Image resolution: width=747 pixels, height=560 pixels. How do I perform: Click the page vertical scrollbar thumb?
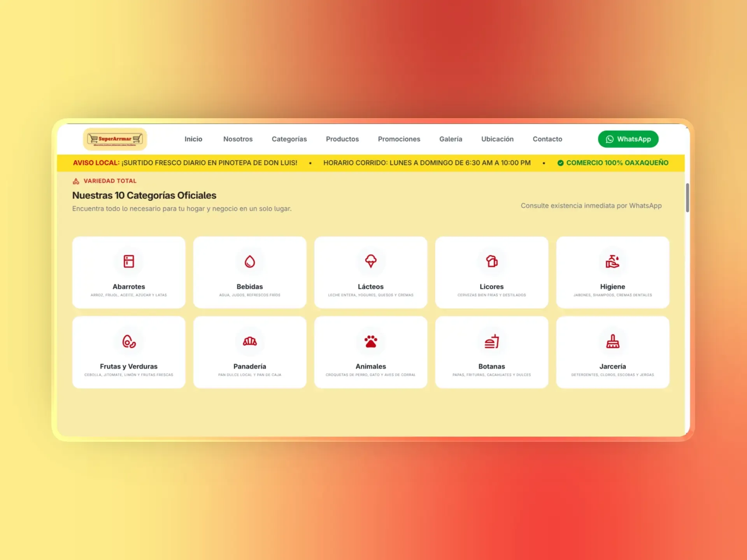click(x=687, y=198)
